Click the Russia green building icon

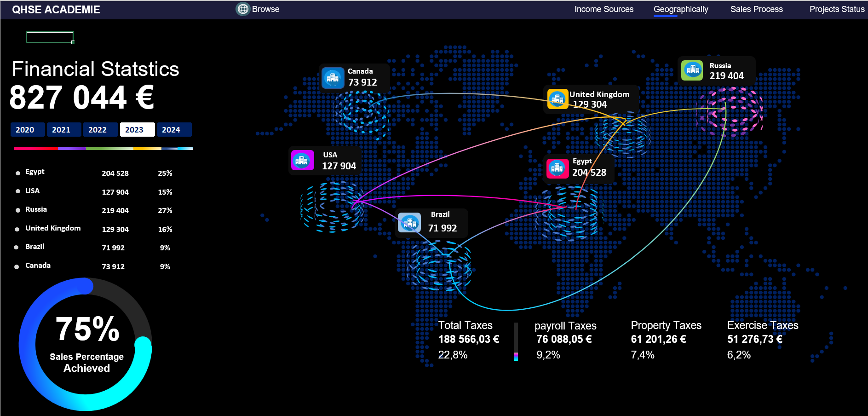coord(692,70)
